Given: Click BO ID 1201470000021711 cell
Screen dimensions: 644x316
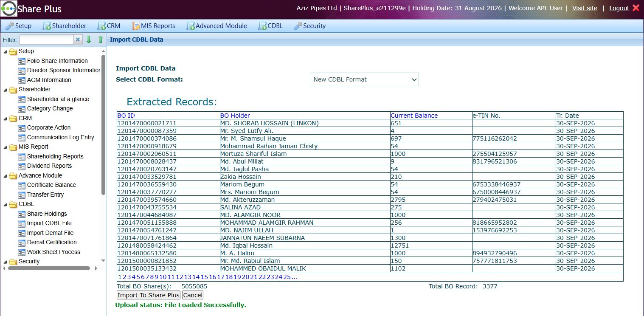Looking at the screenshot, I should click(168, 123).
